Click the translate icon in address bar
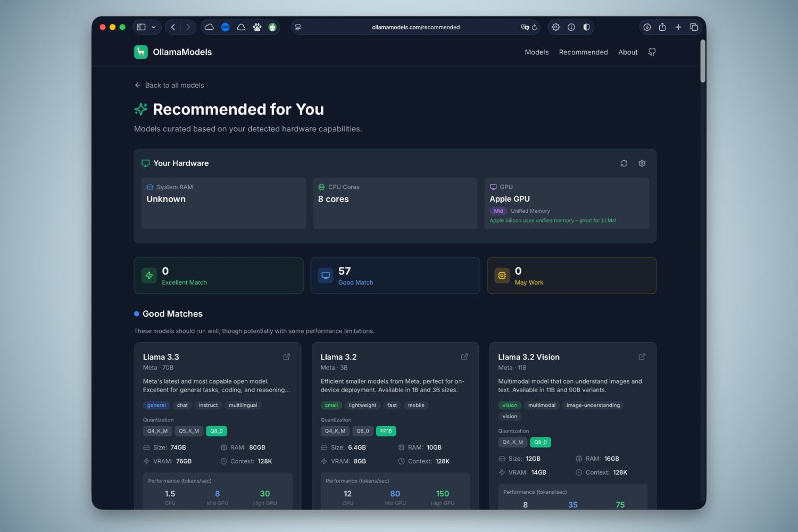 click(525, 27)
